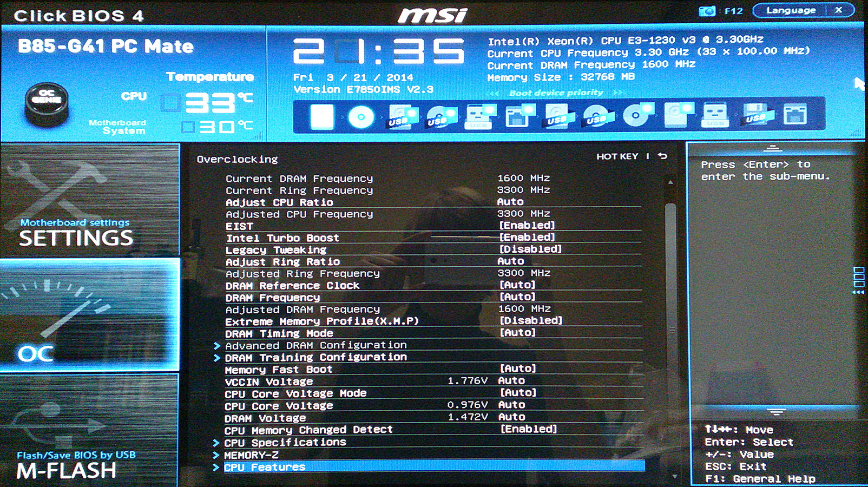The height and width of the screenshot is (487, 868).
Task: Select the fifth boot device, UEFI USB key
Action: (479, 116)
